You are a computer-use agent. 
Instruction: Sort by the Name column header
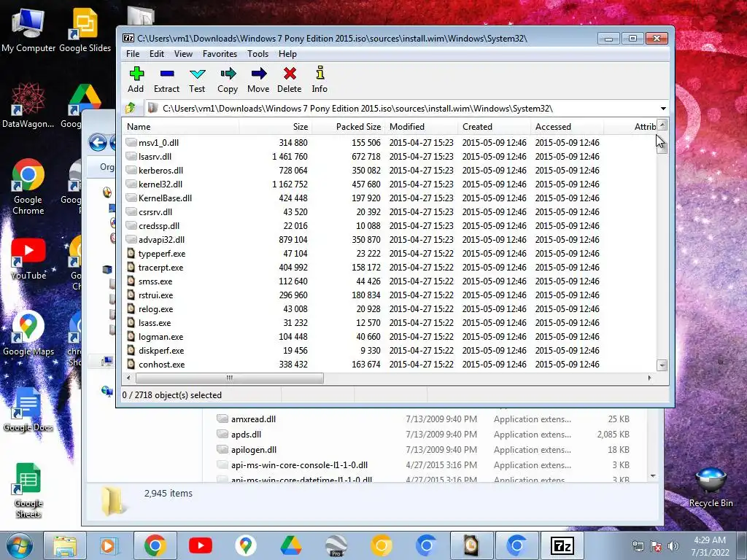point(180,127)
